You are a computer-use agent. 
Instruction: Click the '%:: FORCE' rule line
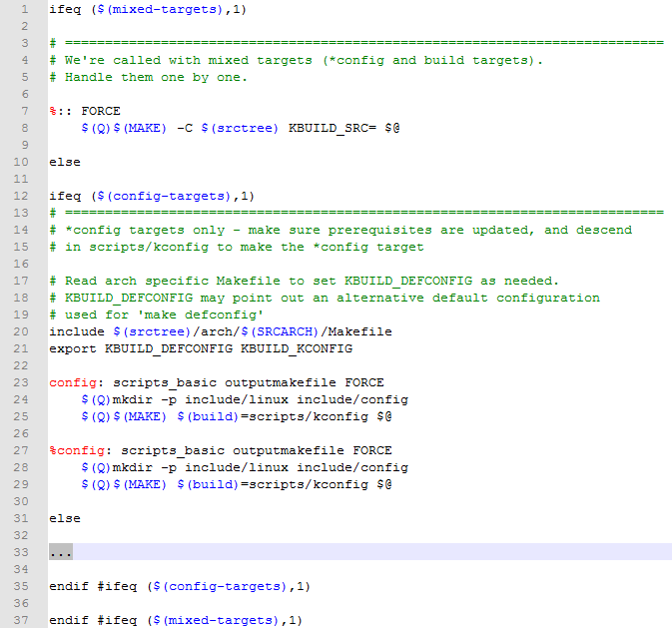pyautogui.click(x=85, y=112)
